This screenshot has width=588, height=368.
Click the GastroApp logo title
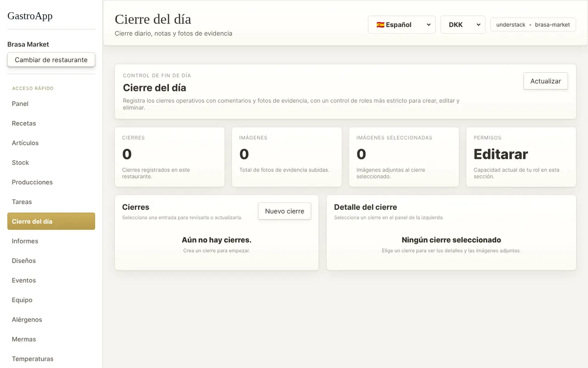tap(30, 16)
